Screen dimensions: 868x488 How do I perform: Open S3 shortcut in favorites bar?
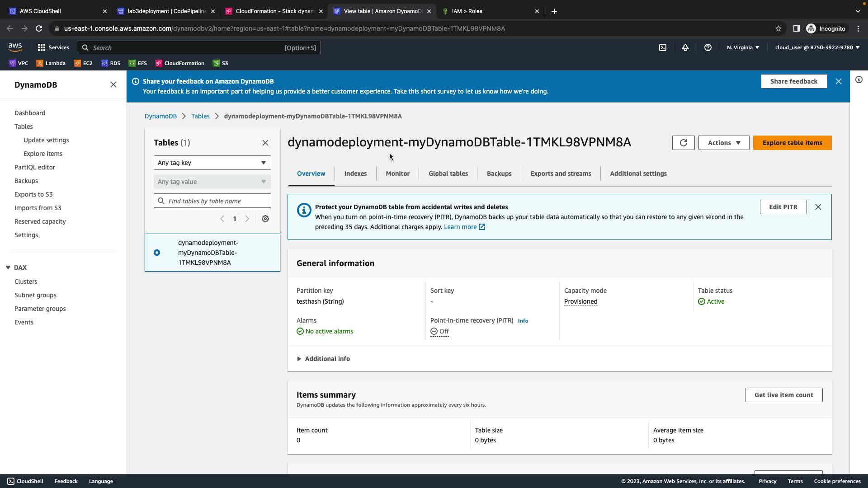coord(221,63)
